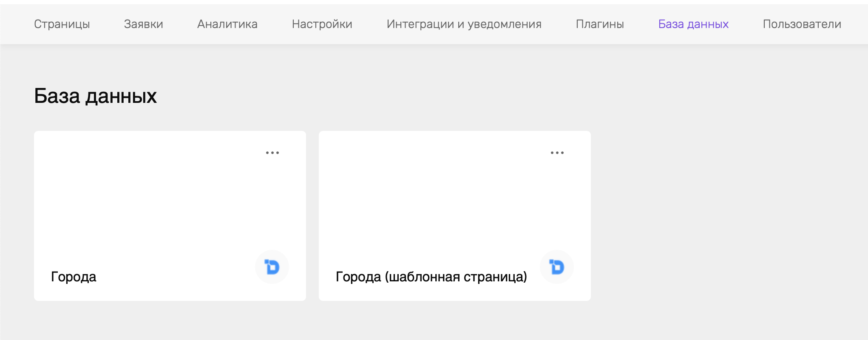Click the round badge behind the D logo on Города

point(272,267)
